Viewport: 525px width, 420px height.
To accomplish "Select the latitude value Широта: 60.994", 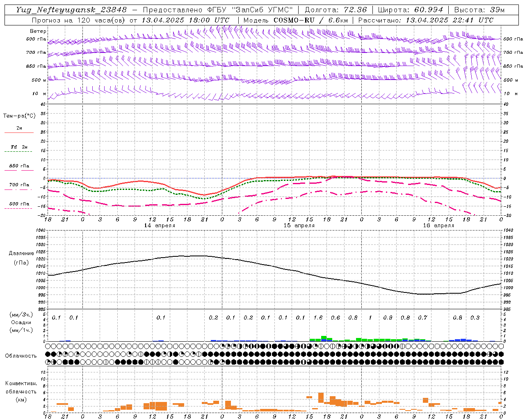I will pos(411,10).
